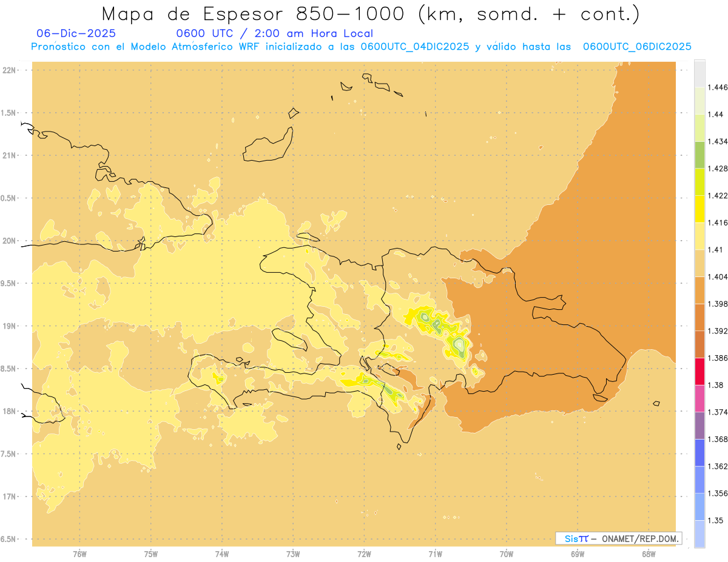Click the colorbar value 1.35
This screenshot has width=728, height=562.
717,520
